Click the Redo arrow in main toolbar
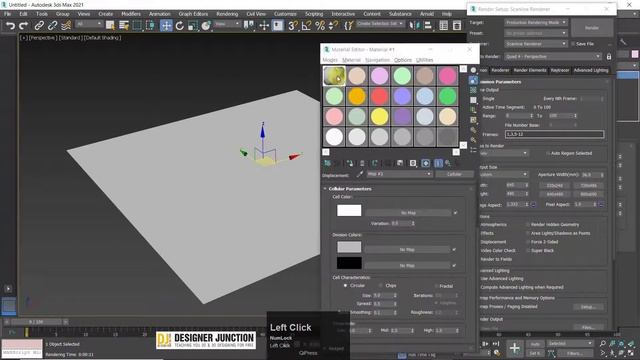640x360 pixels. click(x=24, y=26)
